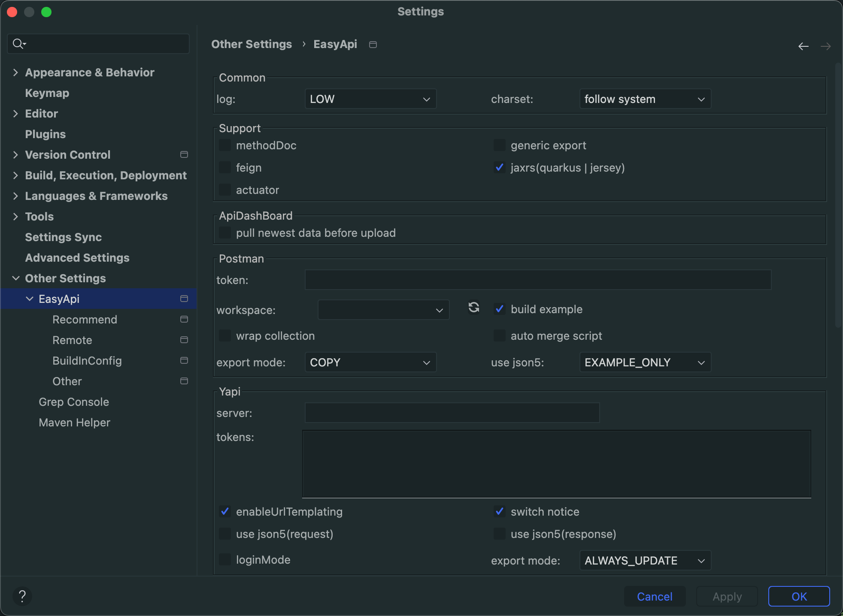Open the charset dropdown
Screen dimensions: 843x616
coord(644,99)
